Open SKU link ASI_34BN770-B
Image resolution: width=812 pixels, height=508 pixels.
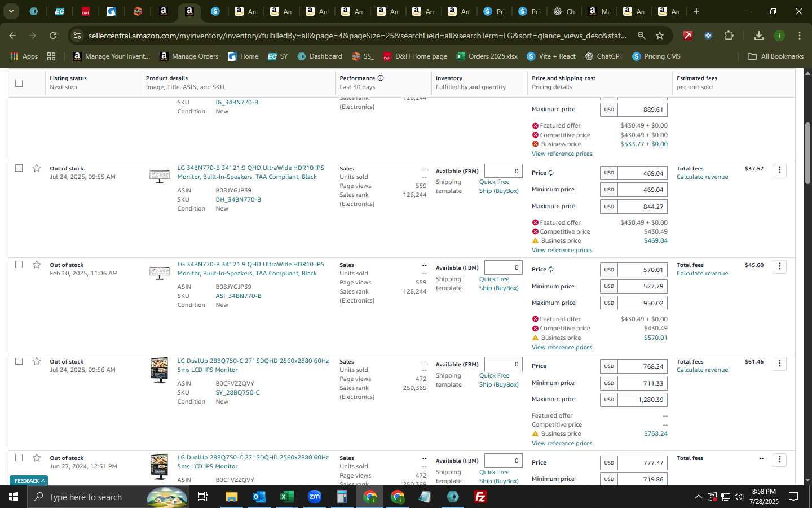pos(238,296)
